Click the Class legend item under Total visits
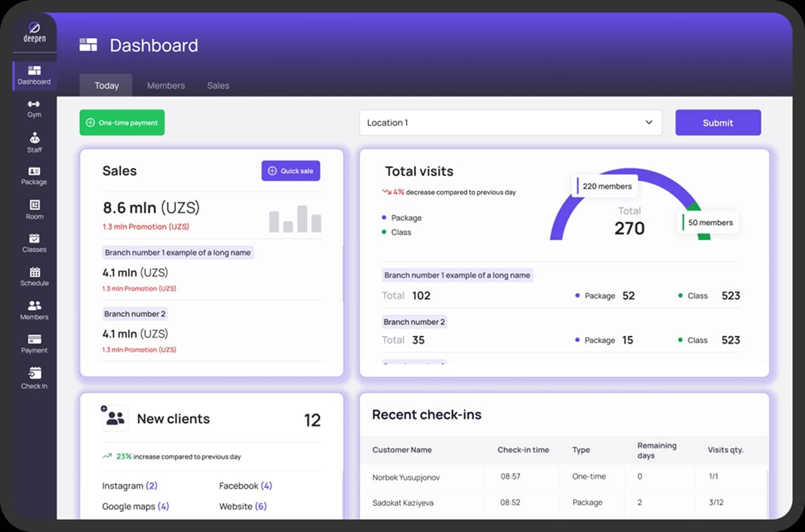This screenshot has height=532, width=805. click(x=396, y=232)
